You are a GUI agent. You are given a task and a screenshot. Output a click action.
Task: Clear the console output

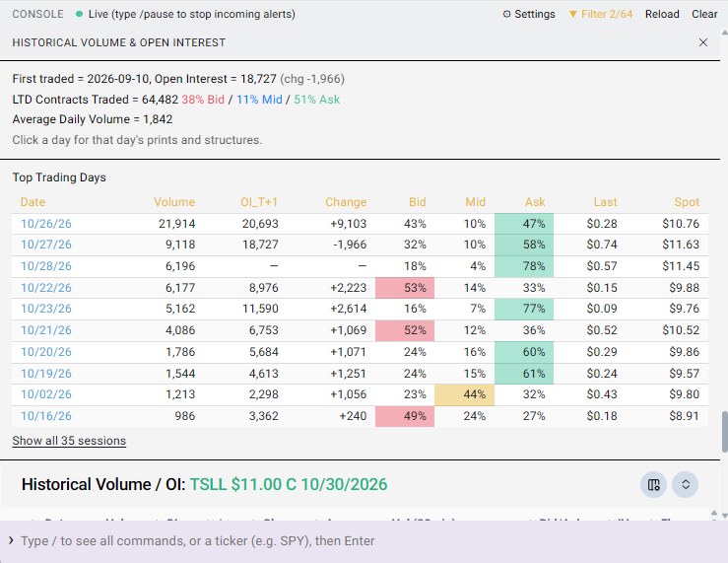point(704,14)
